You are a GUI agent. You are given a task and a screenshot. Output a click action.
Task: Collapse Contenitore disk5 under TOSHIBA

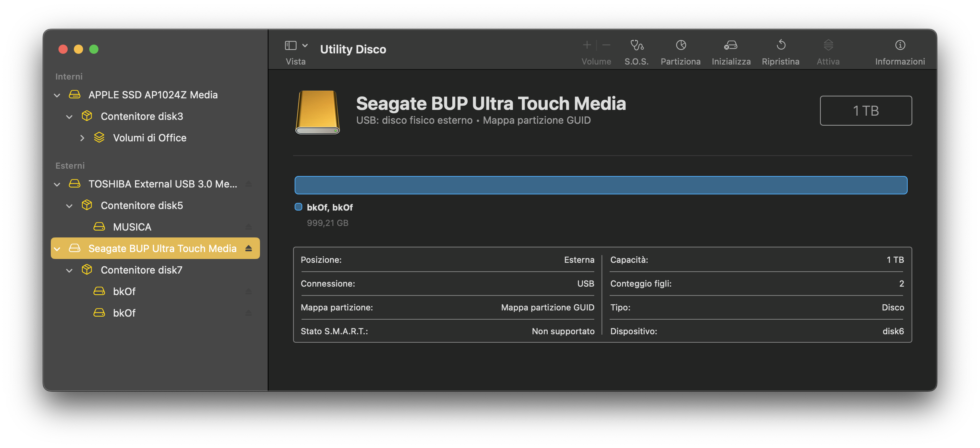click(x=69, y=206)
